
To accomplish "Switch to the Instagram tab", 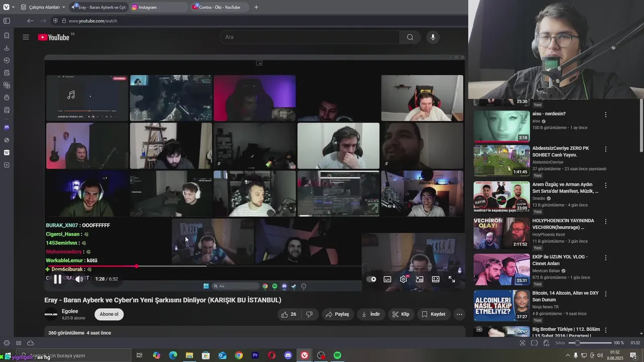I will tap(158, 7).
